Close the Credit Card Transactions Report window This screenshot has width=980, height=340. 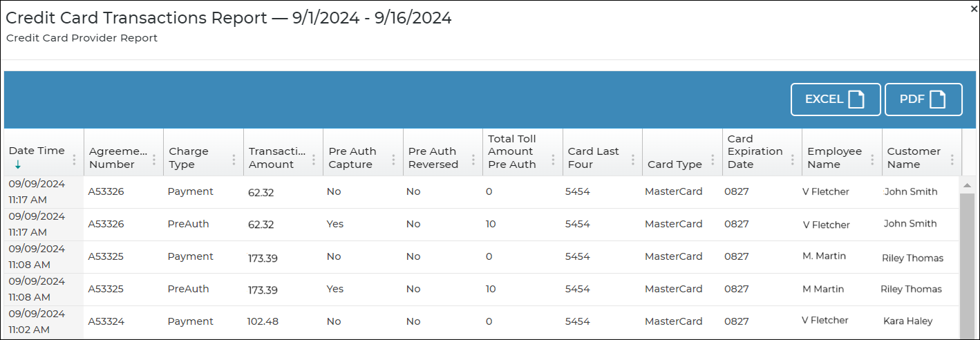pyautogui.click(x=974, y=9)
